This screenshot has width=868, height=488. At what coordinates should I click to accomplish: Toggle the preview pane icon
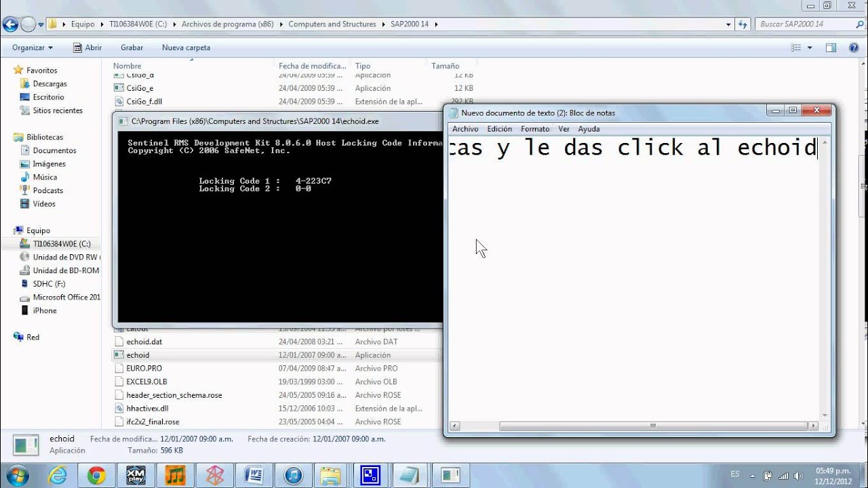point(831,47)
